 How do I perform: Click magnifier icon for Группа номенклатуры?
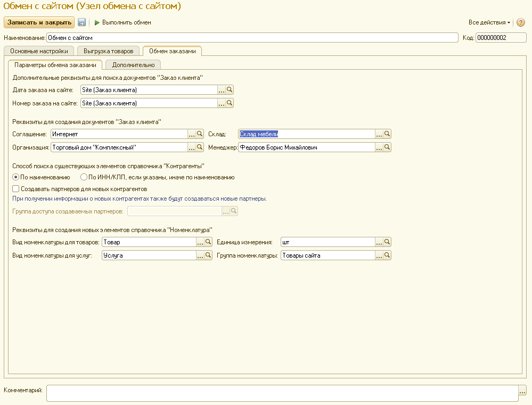click(x=388, y=255)
